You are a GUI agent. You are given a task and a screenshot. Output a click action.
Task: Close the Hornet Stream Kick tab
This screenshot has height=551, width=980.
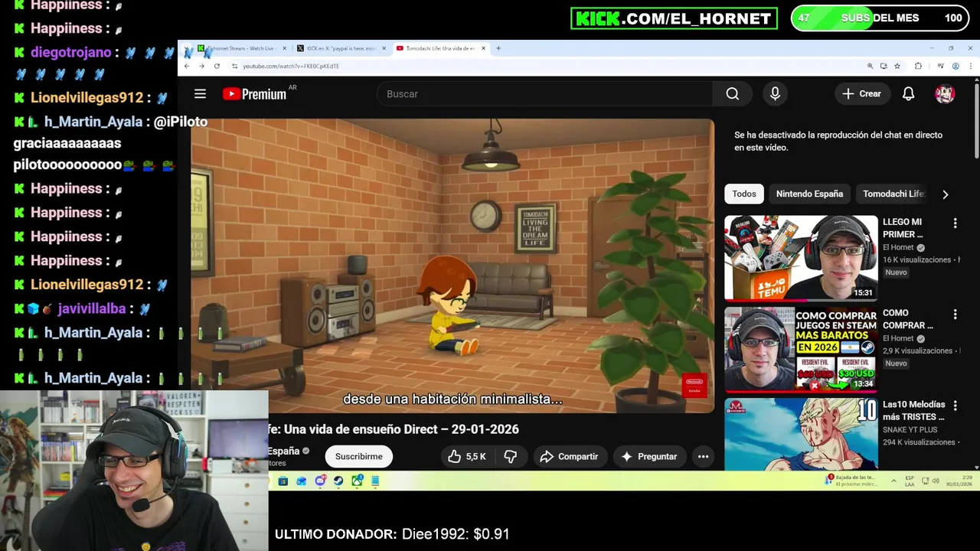click(284, 48)
